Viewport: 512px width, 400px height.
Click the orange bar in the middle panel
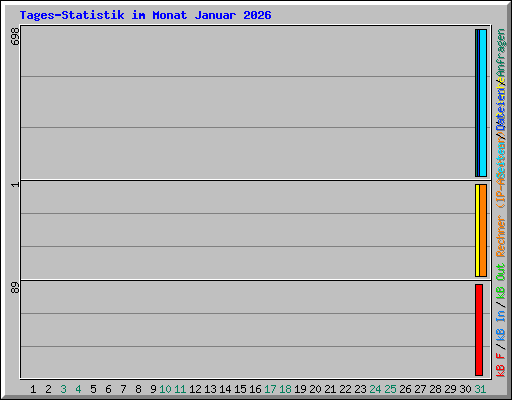coord(483,230)
